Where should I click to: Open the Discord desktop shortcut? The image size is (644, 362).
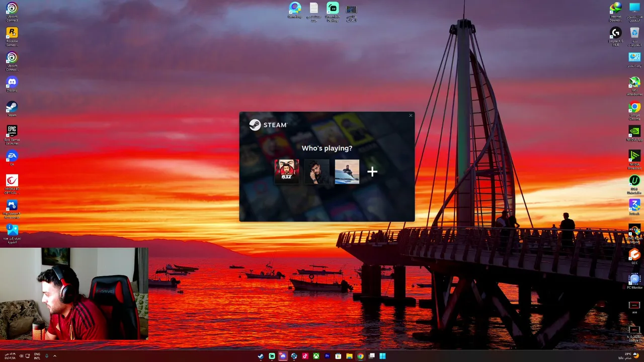12,84
